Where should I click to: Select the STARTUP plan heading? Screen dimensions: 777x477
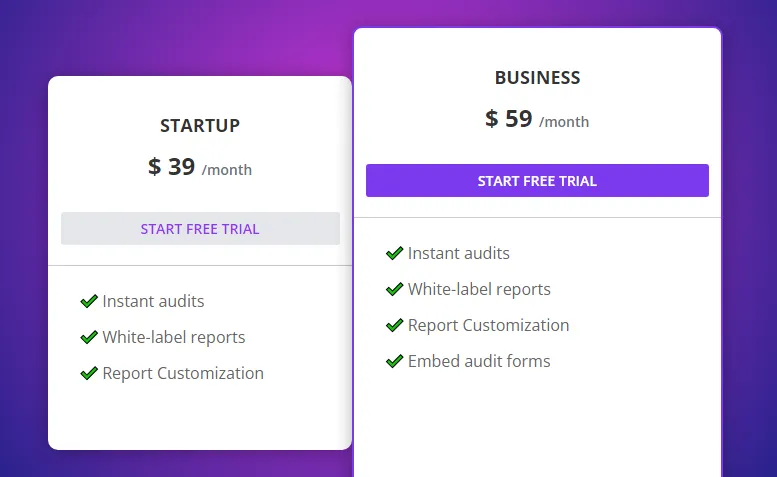click(x=200, y=125)
